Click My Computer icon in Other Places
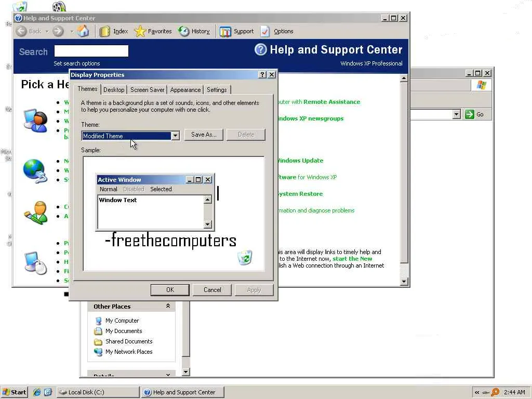This screenshot has height=399, width=532. click(x=98, y=321)
